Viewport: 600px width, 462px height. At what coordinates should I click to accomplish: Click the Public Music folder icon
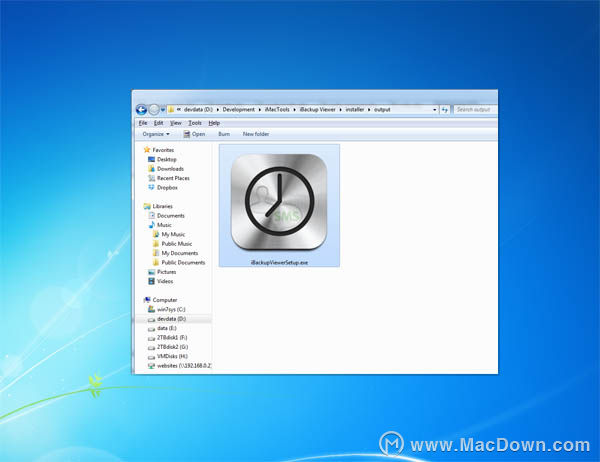[156, 243]
